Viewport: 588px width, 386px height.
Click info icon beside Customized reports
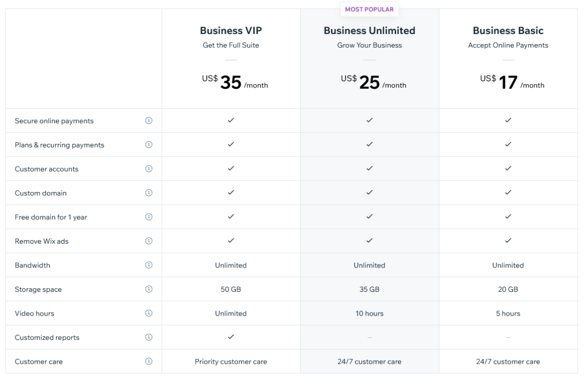click(149, 337)
